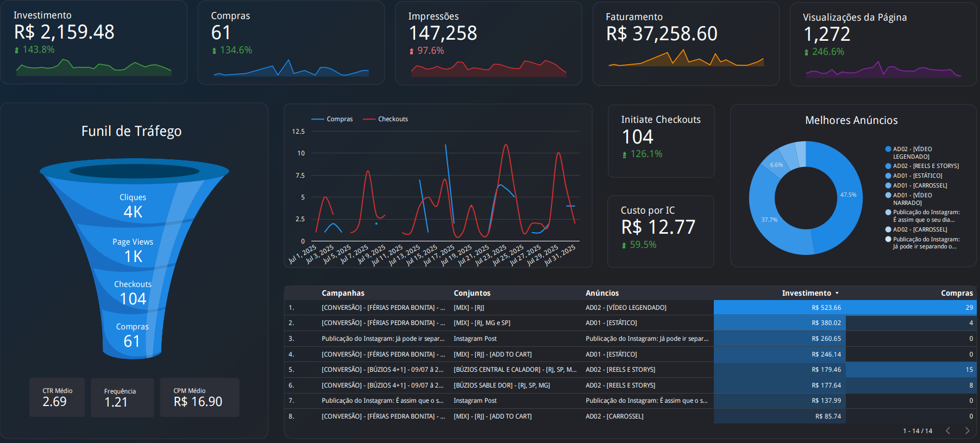Click the red arrow beside Impressões 97.6%
The width and height of the screenshot is (980, 443).
(411, 51)
